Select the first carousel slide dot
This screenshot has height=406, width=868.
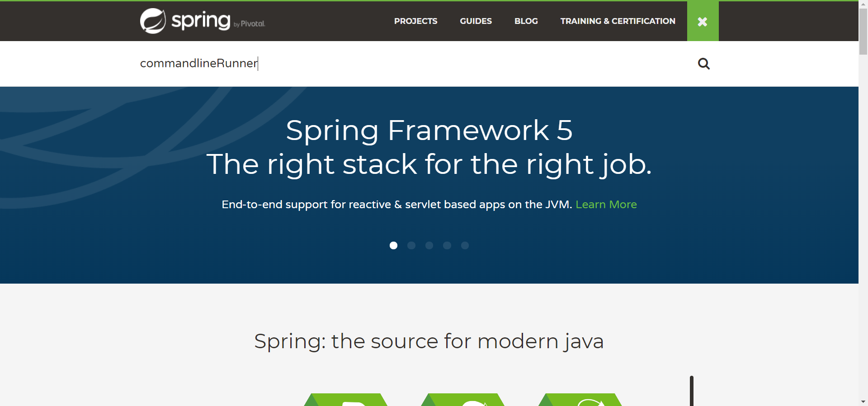point(393,245)
